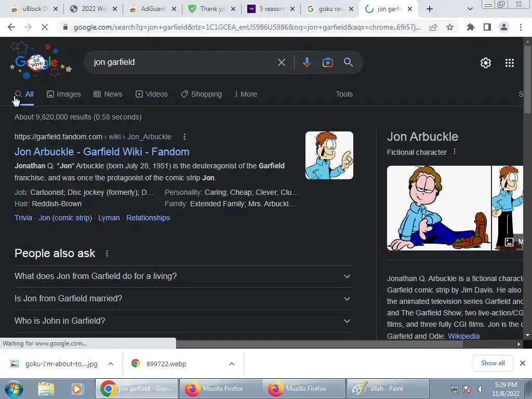This screenshot has height=399, width=532.
Task: Open the Windows Start button
Action: [14, 389]
